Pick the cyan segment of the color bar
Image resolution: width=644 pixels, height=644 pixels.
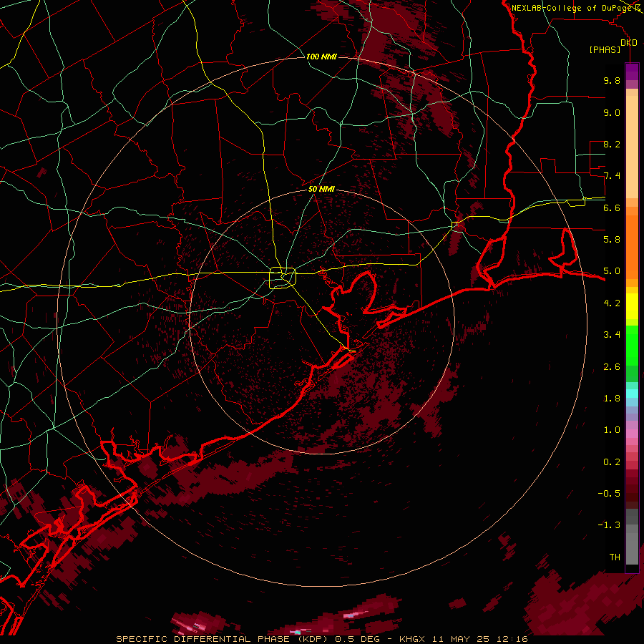632,394
